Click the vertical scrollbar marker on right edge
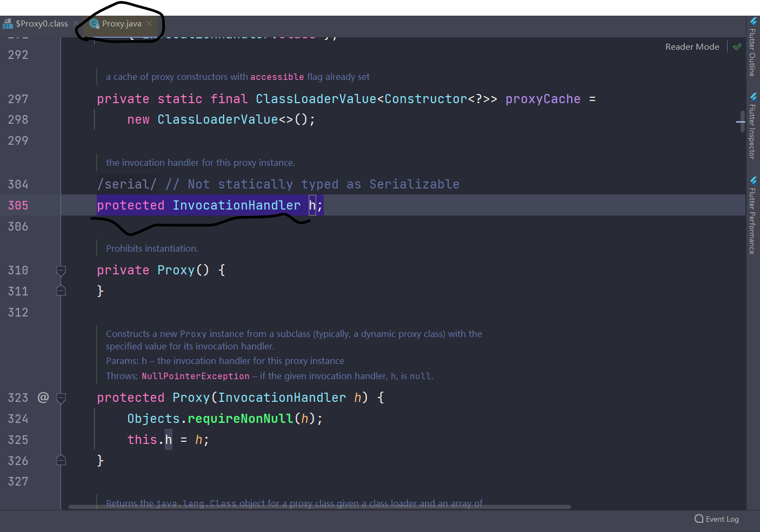 pyautogui.click(x=741, y=122)
